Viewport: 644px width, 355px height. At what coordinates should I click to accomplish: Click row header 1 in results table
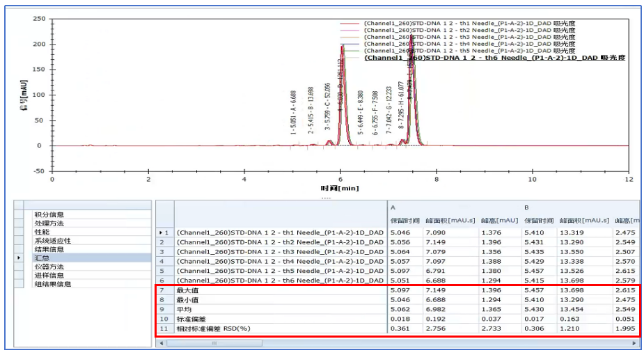(x=164, y=232)
